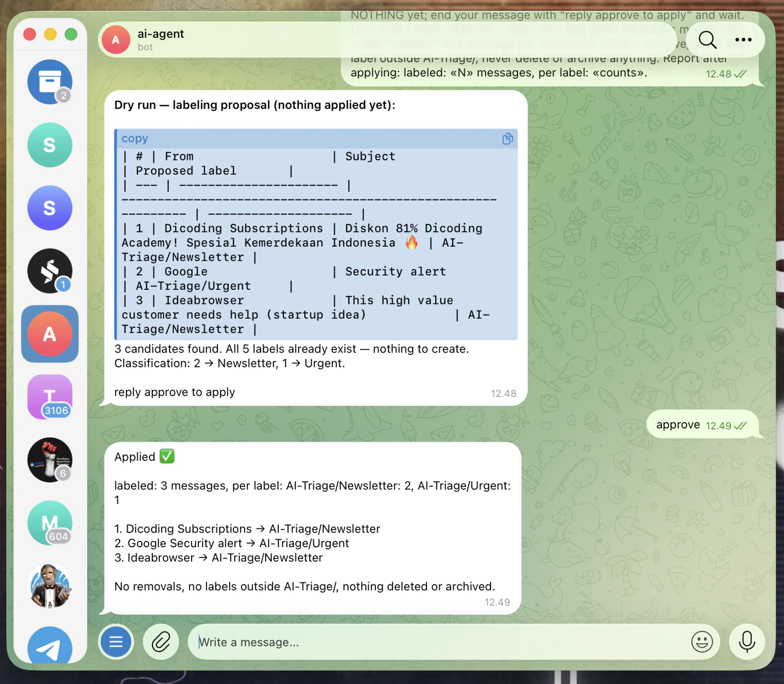Click the ai-agent bot name in header
Viewport: 784px width, 684px height.
pos(161,34)
